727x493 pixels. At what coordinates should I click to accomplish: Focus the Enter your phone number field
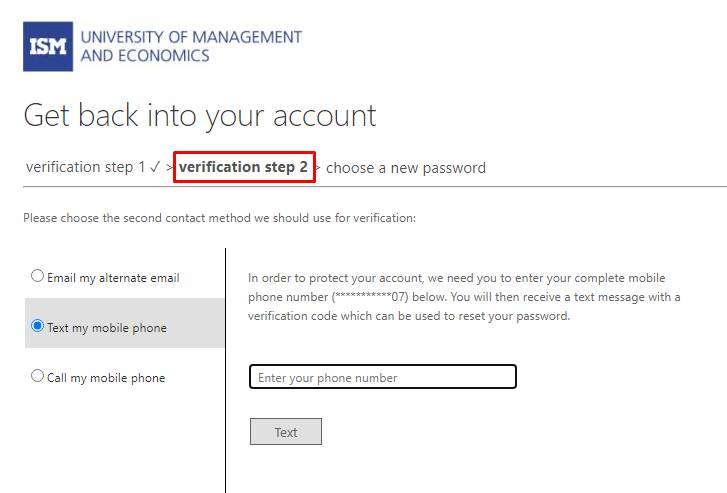coord(383,377)
